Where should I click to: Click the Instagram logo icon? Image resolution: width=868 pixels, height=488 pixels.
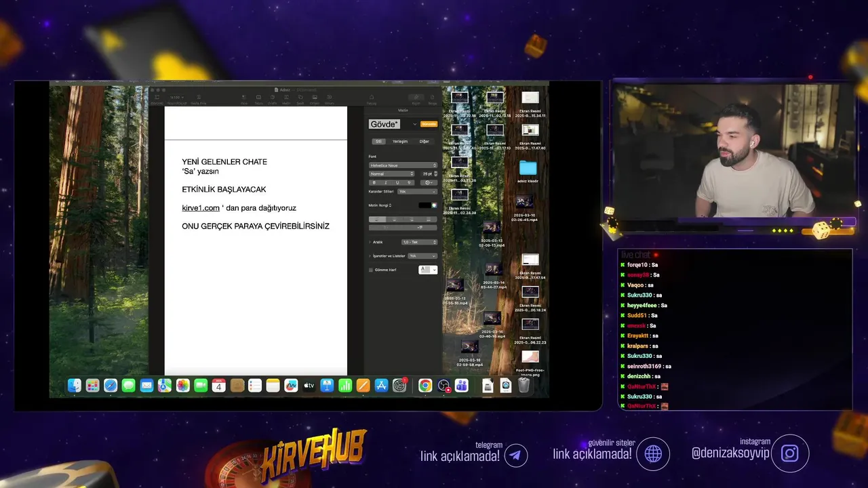(x=789, y=453)
